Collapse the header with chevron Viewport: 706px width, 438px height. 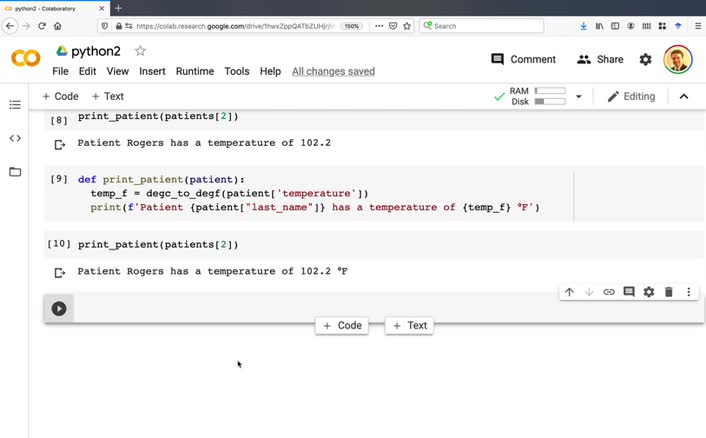coord(684,96)
